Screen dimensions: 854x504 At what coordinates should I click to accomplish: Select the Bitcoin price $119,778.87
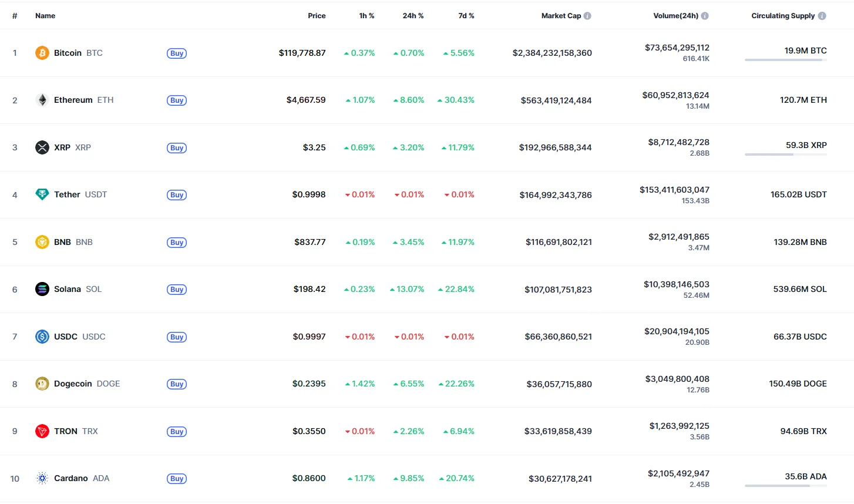tap(302, 53)
